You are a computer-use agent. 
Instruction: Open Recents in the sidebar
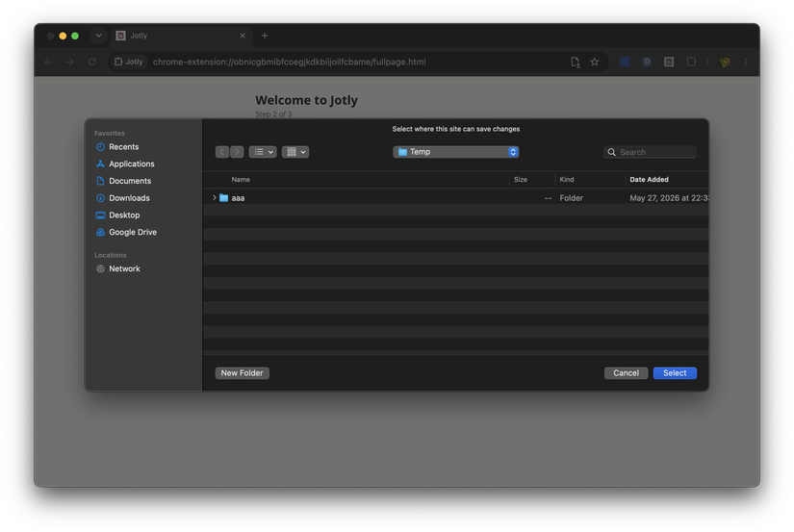[123, 147]
